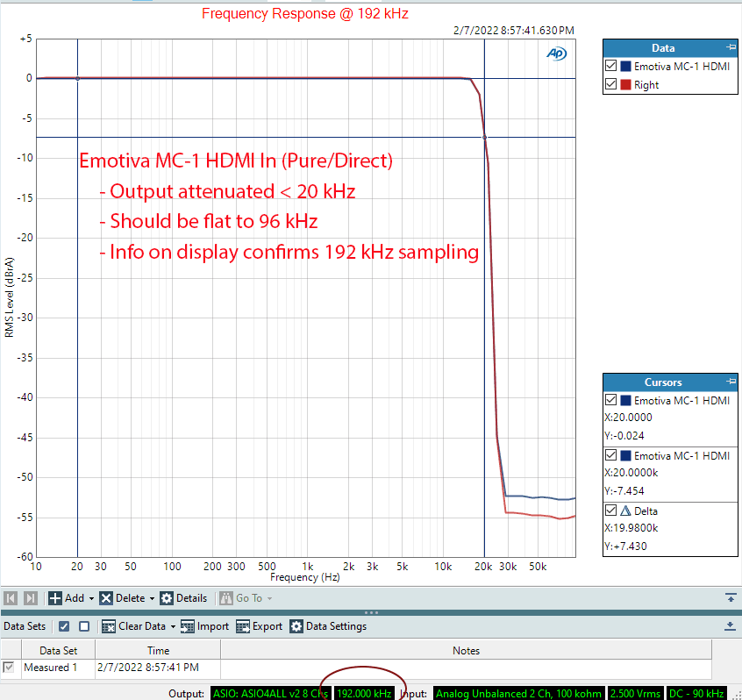Click the X:20.0000 cursor value
The width and height of the screenshot is (742, 700).
coord(628,418)
